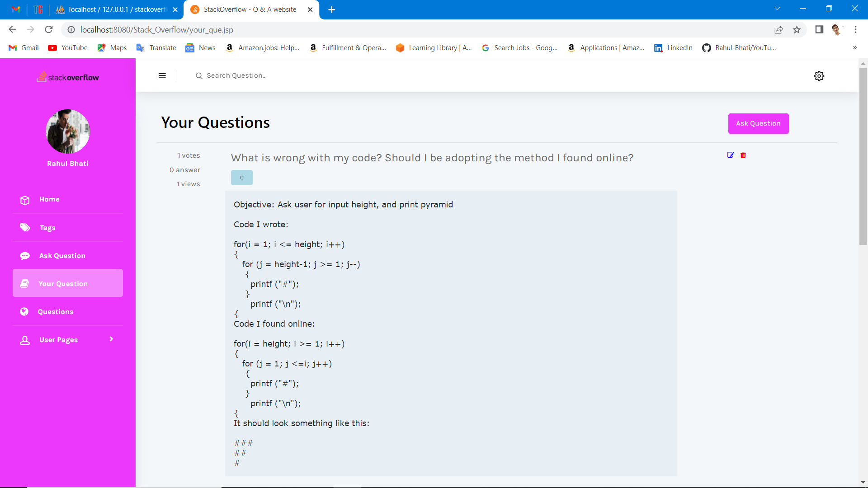Click the page vertical scrollbar thumb
The width and height of the screenshot is (868, 488).
(863, 156)
